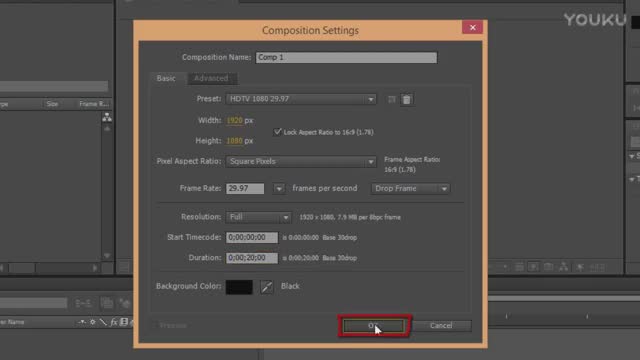Click the viewer timeline grid icon
The width and height of the screenshot is (640, 360).
tap(597, 267)
